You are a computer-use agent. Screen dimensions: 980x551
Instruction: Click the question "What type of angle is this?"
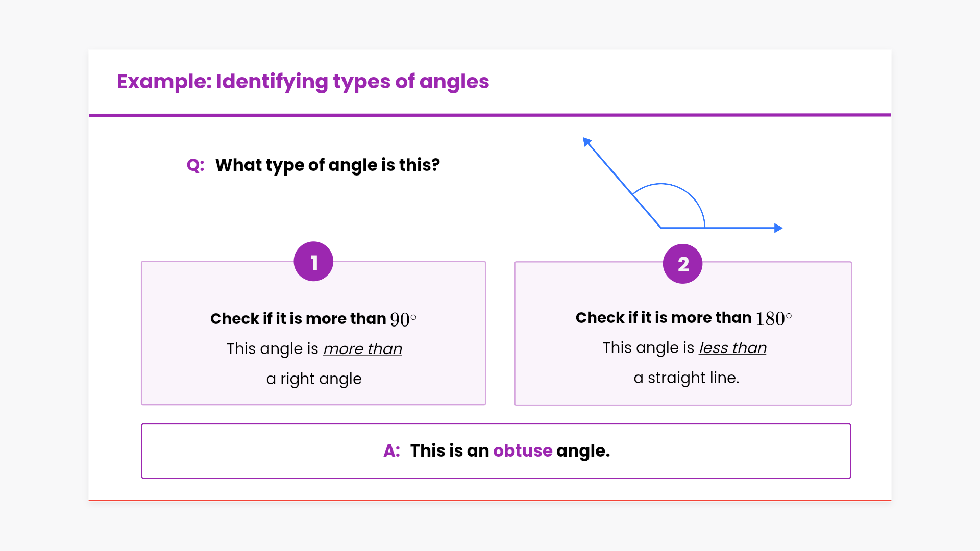click(x=327, y=165)
